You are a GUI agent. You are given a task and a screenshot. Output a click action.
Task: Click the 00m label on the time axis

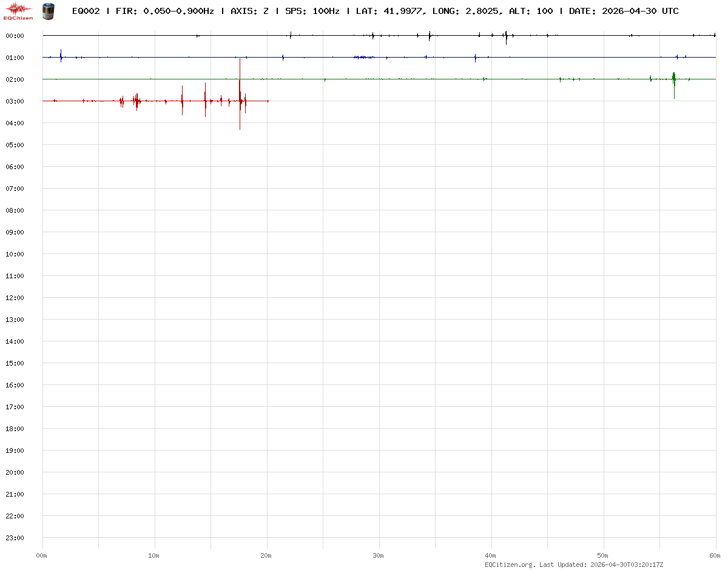(x=42, y=555)
